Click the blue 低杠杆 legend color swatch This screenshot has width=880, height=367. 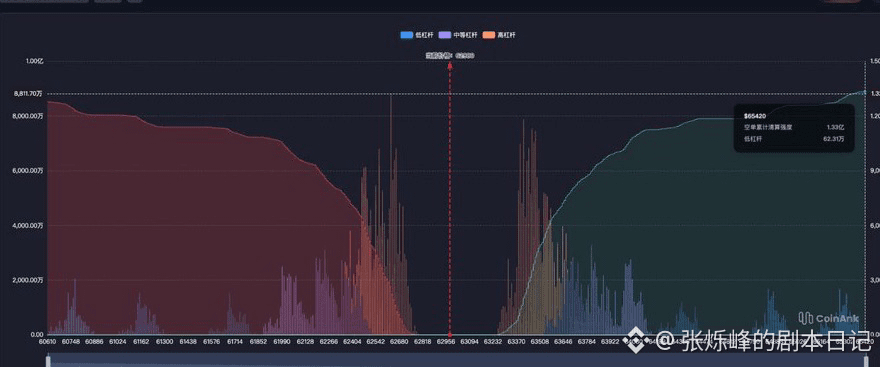407,35
